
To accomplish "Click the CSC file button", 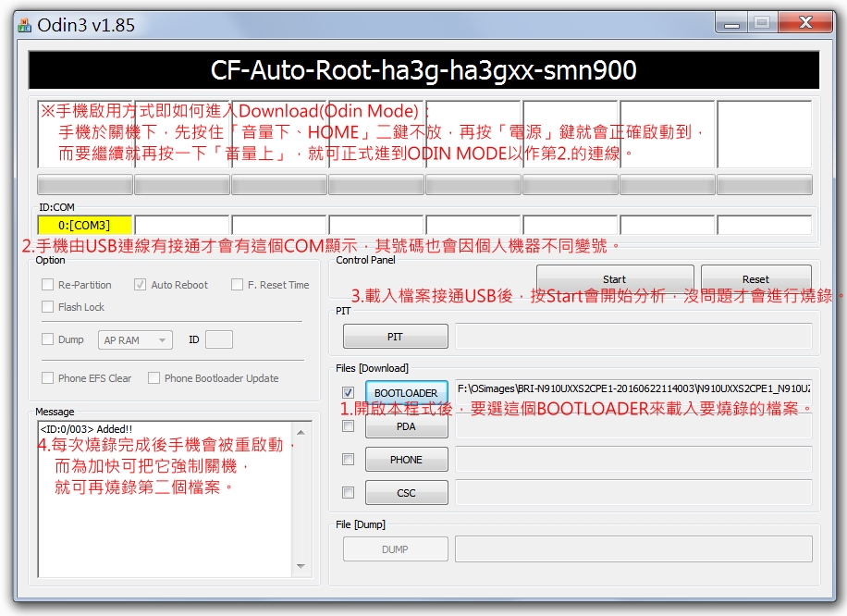I will click(406, 493).
